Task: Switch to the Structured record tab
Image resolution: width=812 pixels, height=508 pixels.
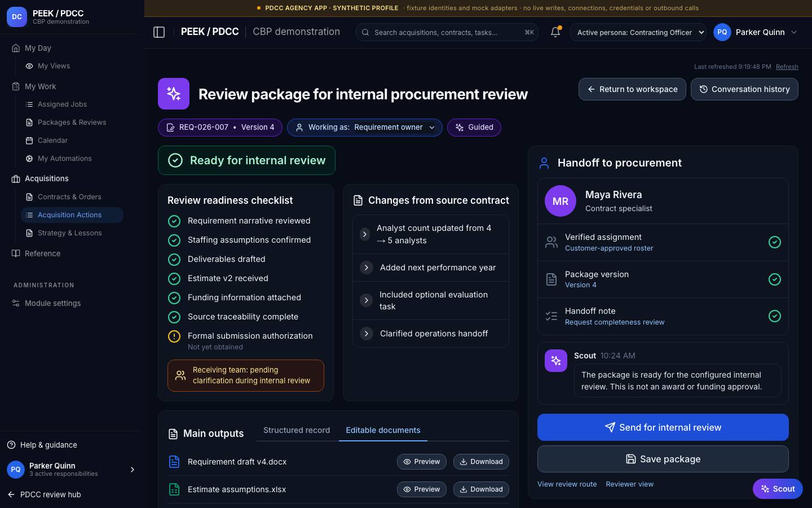Action: (297, 430)
